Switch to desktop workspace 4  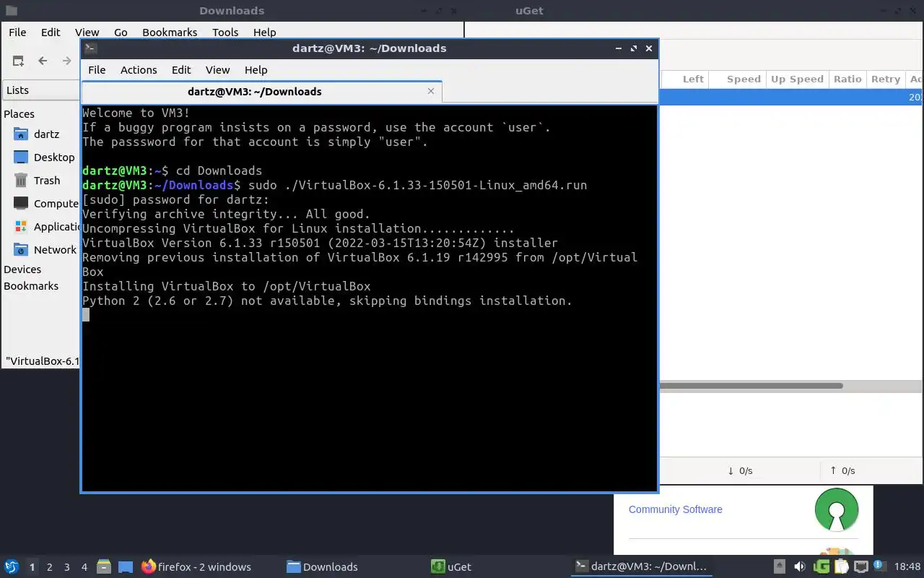[x=84, y=567]
